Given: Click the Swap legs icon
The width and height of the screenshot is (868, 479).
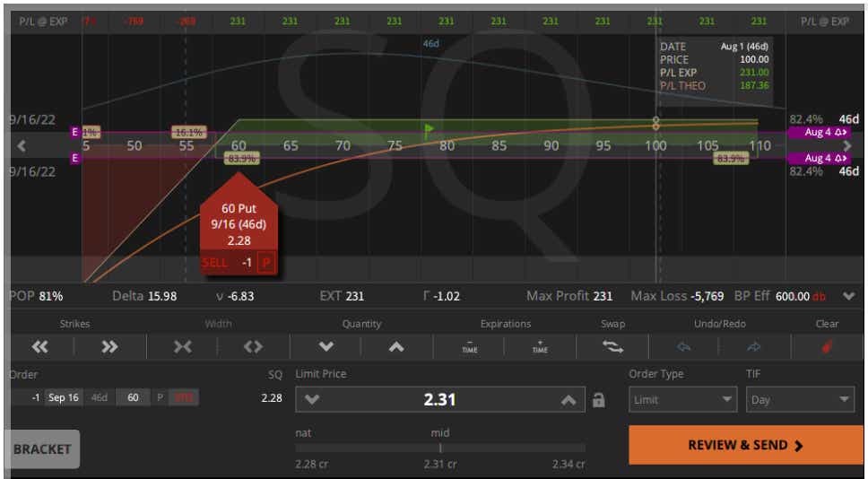Looking at the screenshot, I should point(612,346).
